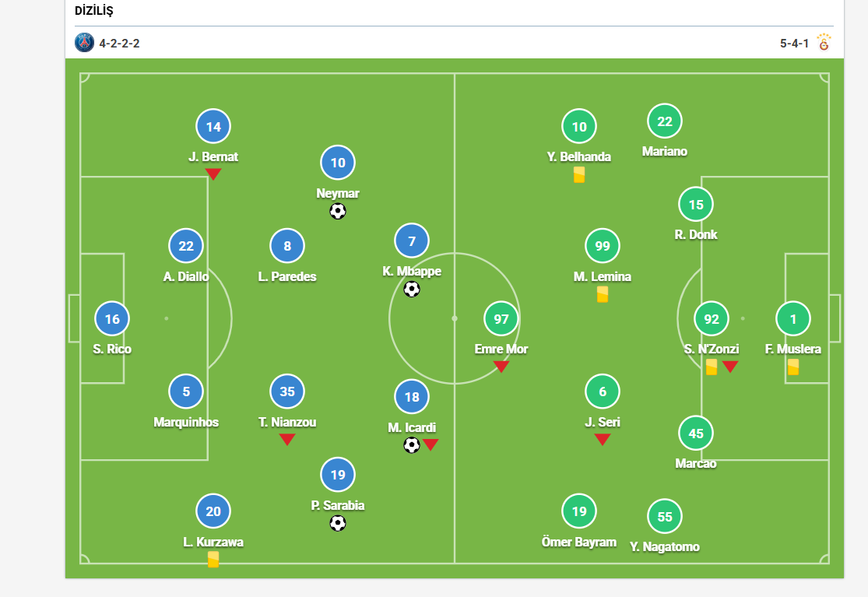
Task: Click the goal ball icon under Neymar
Action: point(338,212)
